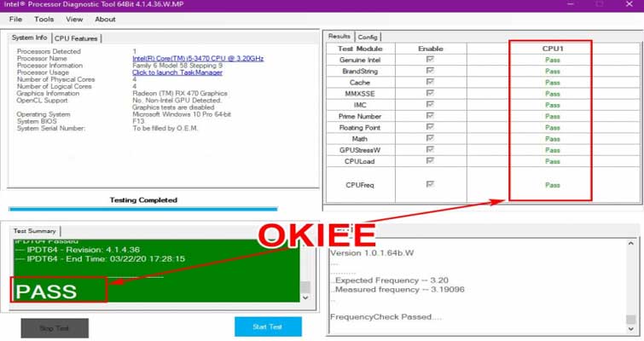
Task: Click the Microsoft Windows 10 Pro 64-bit value
Action: (x=182, y=114)
